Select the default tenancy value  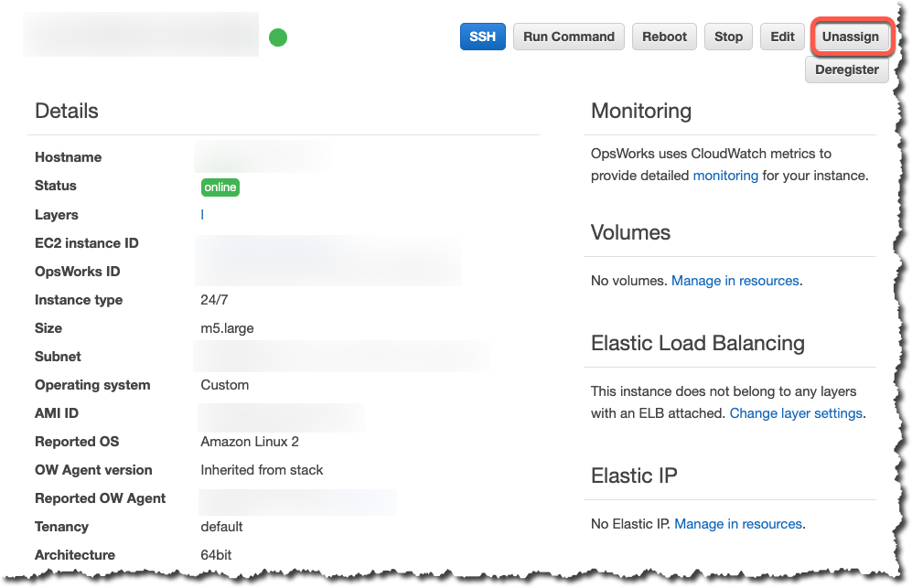pyautogui.click(x=221, y=527)
